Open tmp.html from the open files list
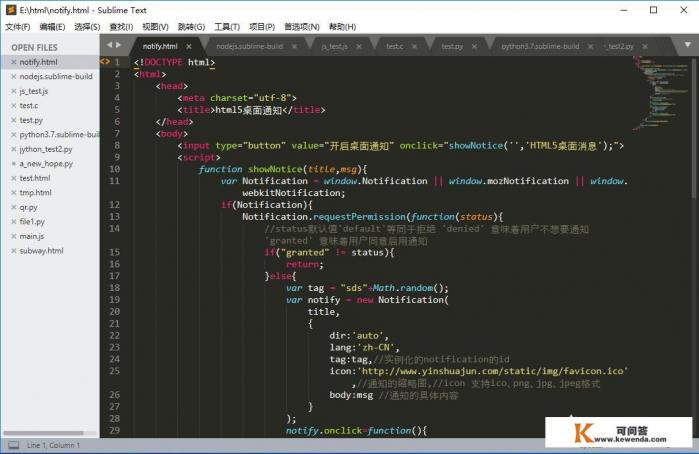699x454 pixels. click(x=36, y=193)
